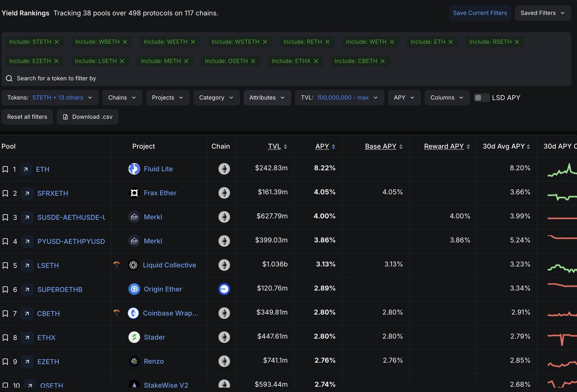Click the Frax Ether project logo
Image resolution: width=577 pixels, height=392 pixels.
click(134, 193)
